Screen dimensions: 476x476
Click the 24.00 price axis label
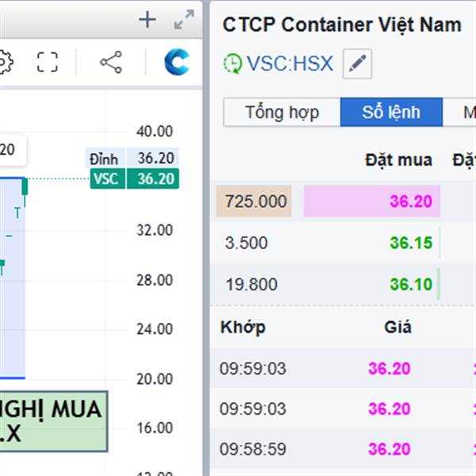tap(155, 329)
